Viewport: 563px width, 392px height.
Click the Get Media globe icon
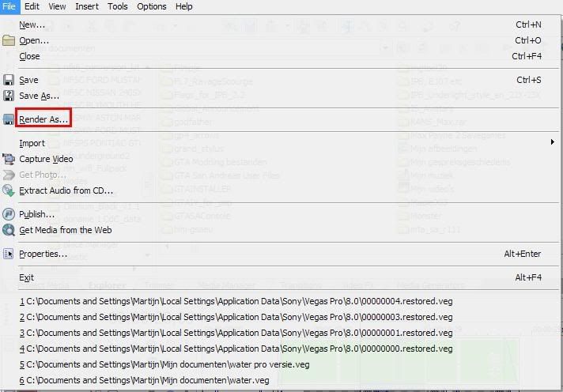coord(9,230)
